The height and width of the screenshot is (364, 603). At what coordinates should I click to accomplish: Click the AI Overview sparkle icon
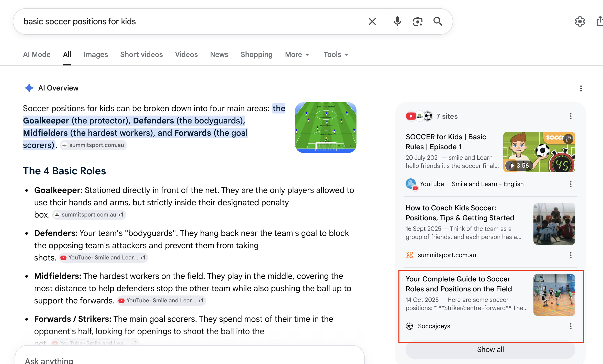tap(29, 88)
